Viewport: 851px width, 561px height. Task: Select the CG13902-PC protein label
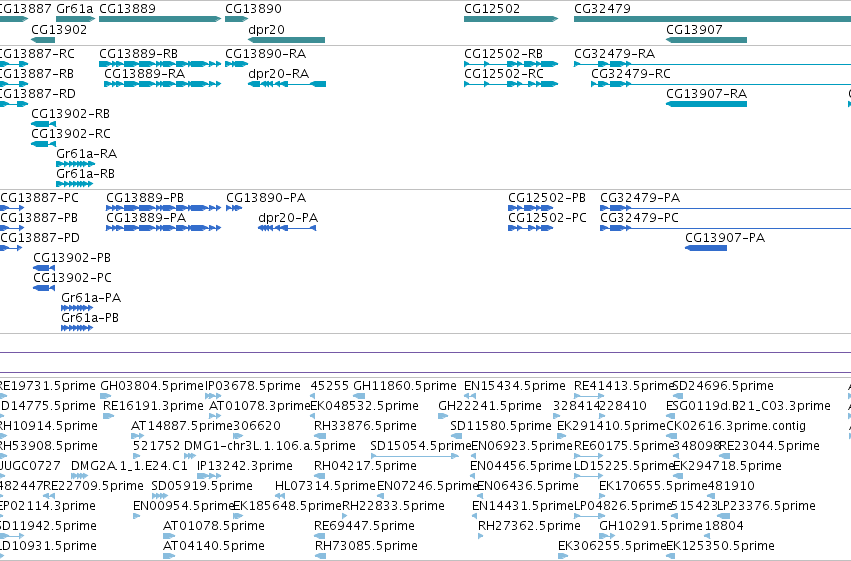[72, 278]
